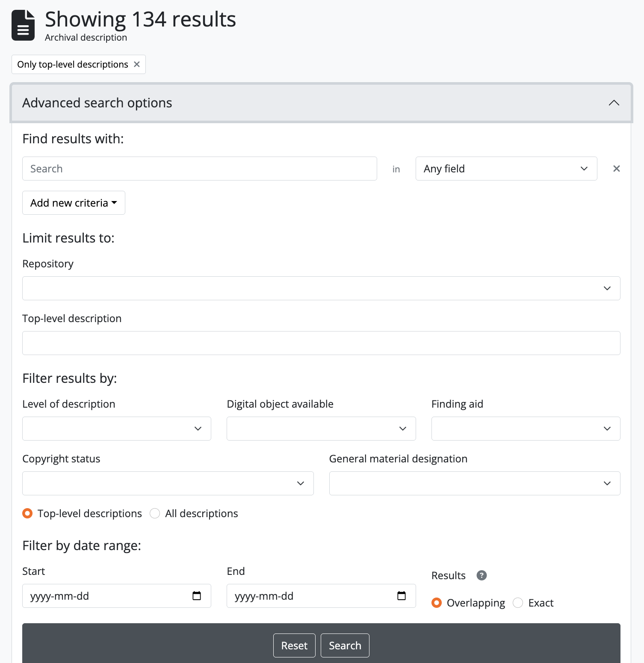Open the Level of description dropdown

[x=116, y=429]
